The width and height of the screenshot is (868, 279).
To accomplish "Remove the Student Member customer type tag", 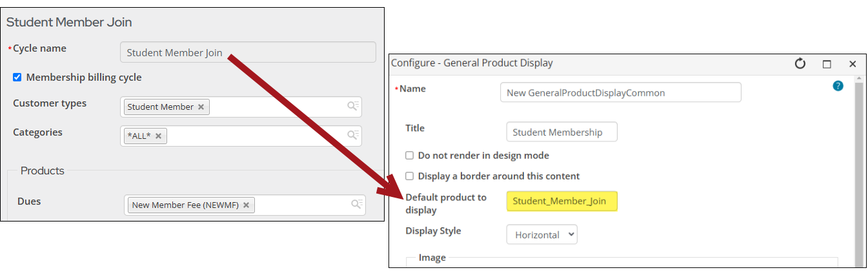I will coord(201,107).
